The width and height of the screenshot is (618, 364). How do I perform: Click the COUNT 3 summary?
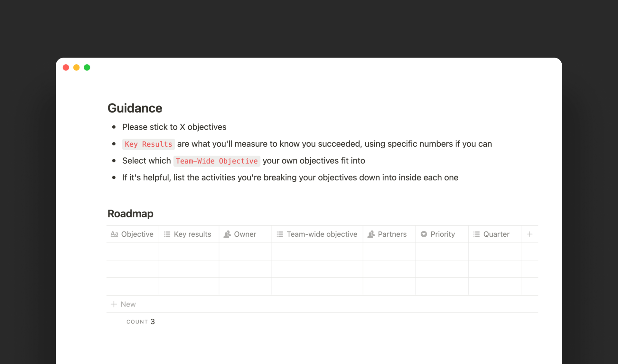point(141,322)
